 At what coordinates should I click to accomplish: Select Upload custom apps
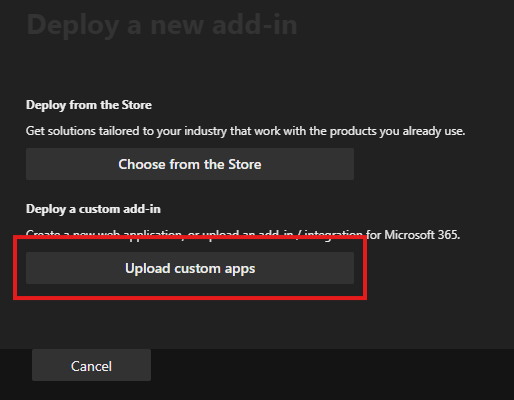coord(190,268)
